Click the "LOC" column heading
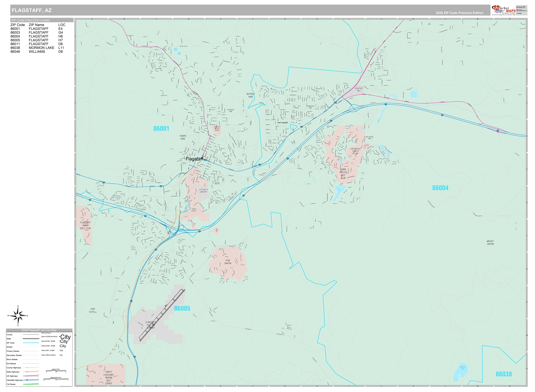 coord(62,25)
